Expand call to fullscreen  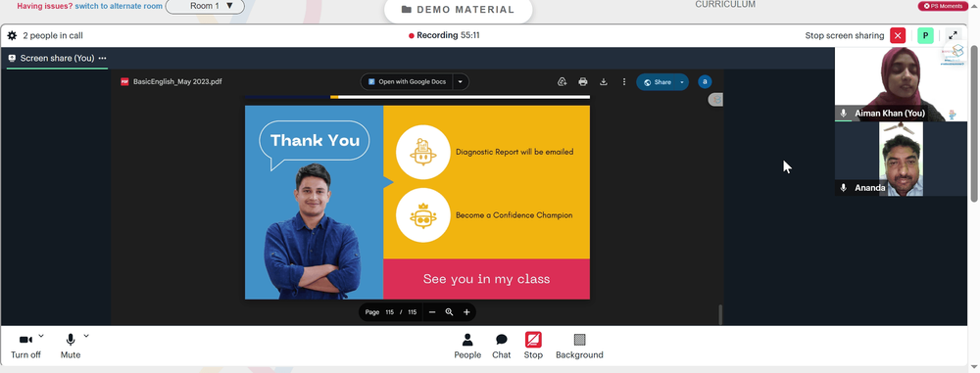[954, 35]
